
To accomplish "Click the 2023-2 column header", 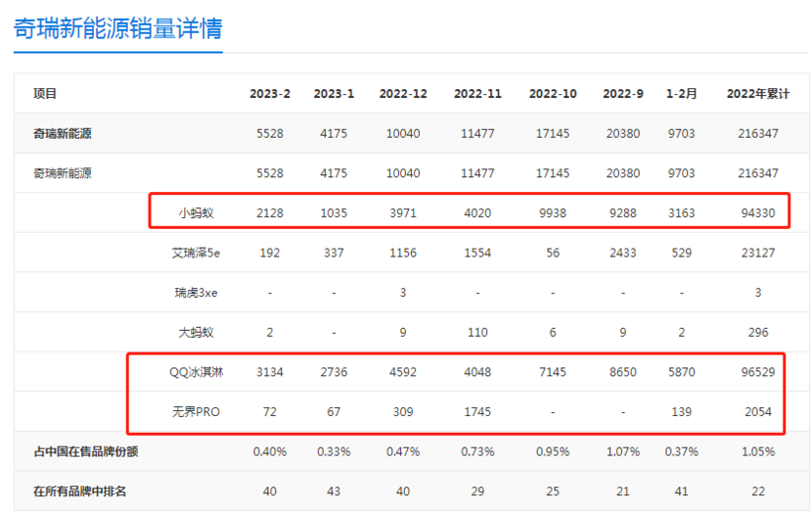I will pyautogui.click(x=270, y=94).
